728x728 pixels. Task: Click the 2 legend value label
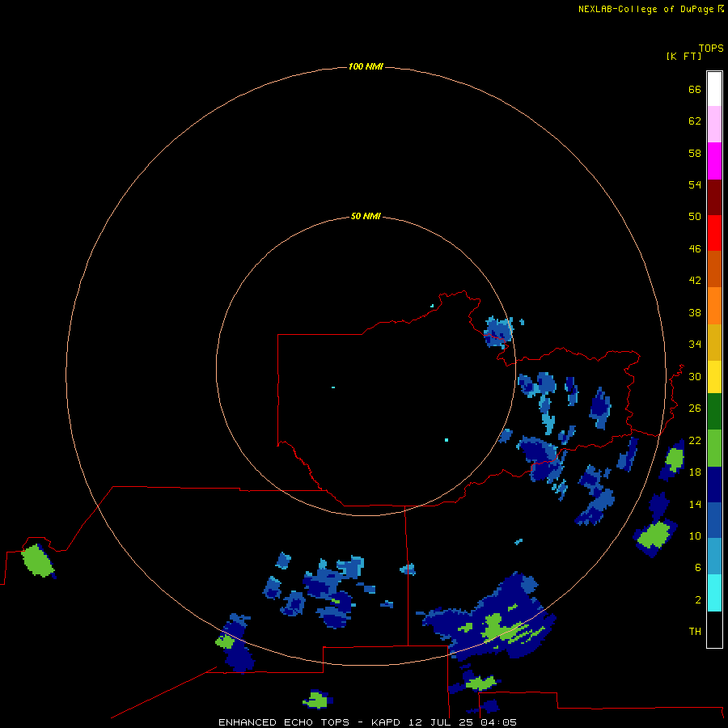pos(698,600)
